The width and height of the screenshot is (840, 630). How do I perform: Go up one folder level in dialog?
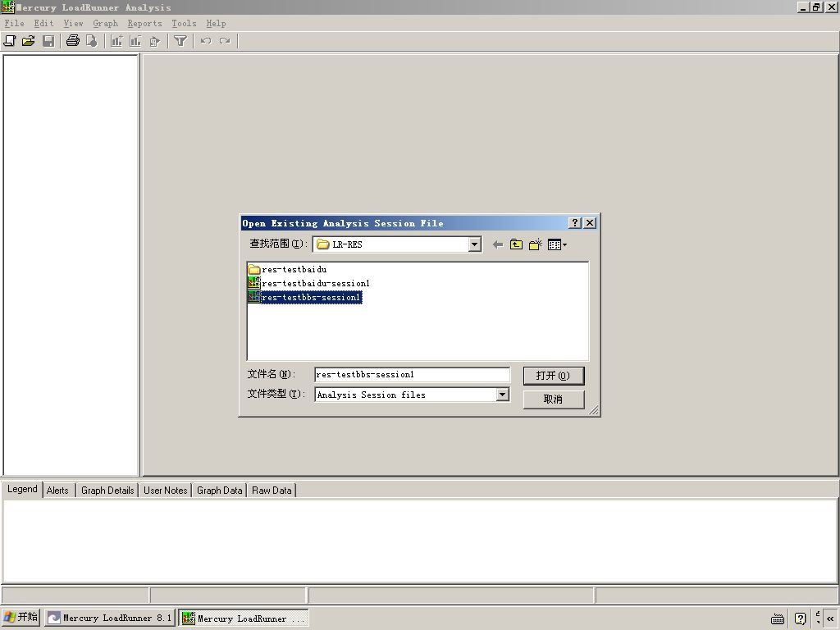coord(516,244)
